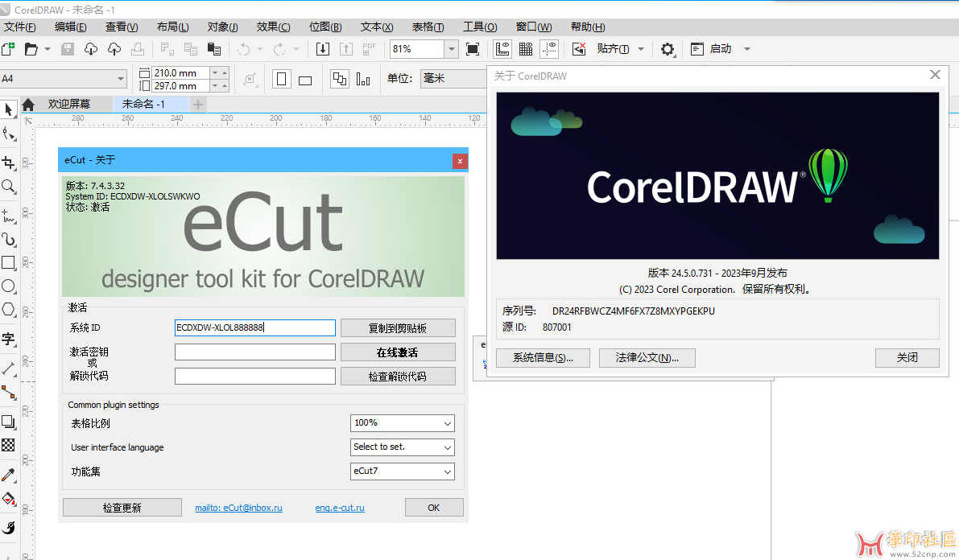The width and height of the screenshot is (959, 560).
Task: Click the 检查更新 button
Action: 122,508
